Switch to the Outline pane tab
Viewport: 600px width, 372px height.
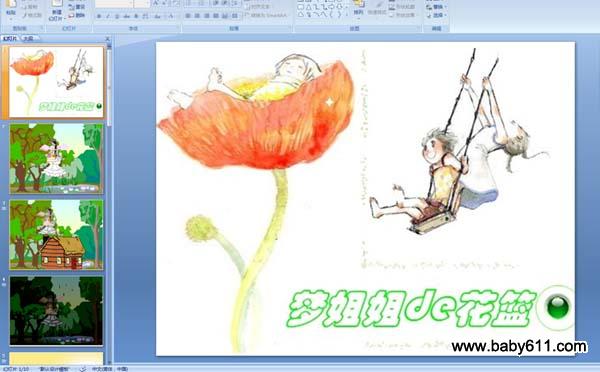[x=29, y=38]
